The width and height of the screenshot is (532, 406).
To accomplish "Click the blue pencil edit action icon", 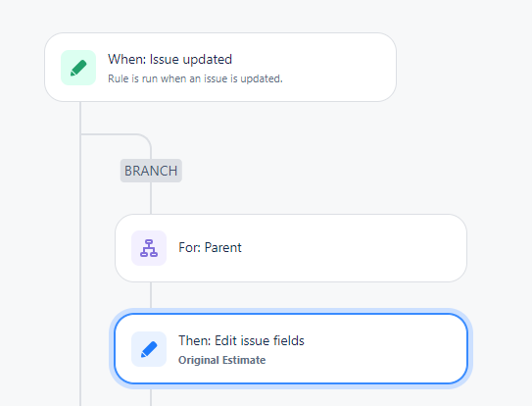I will tap(149, 349).
